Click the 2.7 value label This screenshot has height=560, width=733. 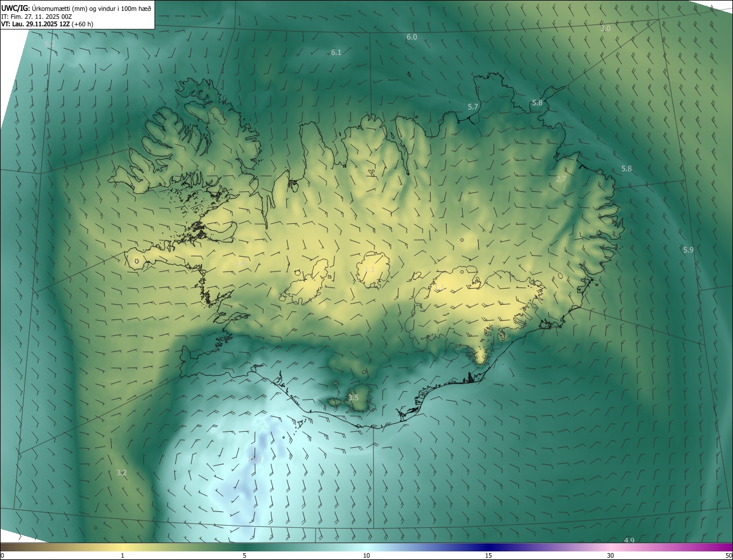561,179
